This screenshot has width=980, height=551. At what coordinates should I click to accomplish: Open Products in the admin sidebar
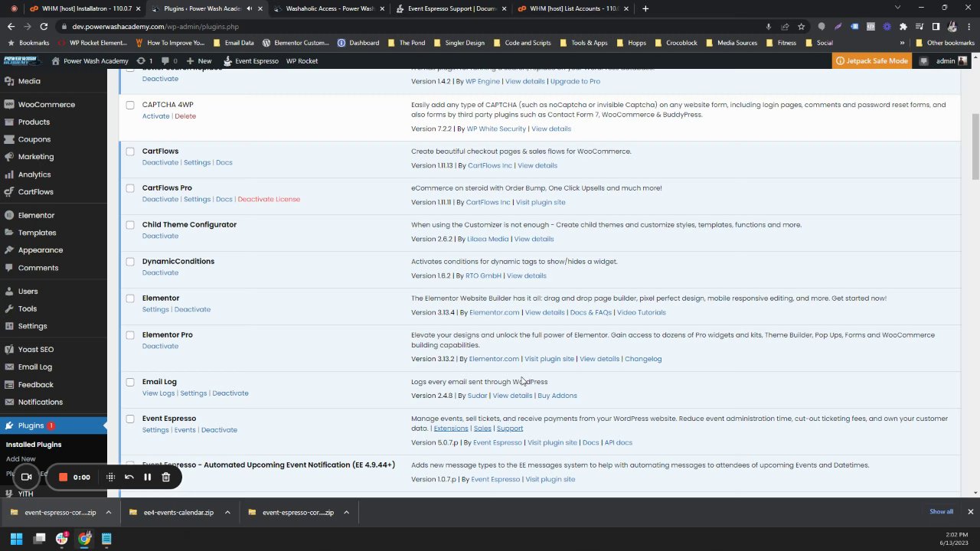click(x=34, y=122)
